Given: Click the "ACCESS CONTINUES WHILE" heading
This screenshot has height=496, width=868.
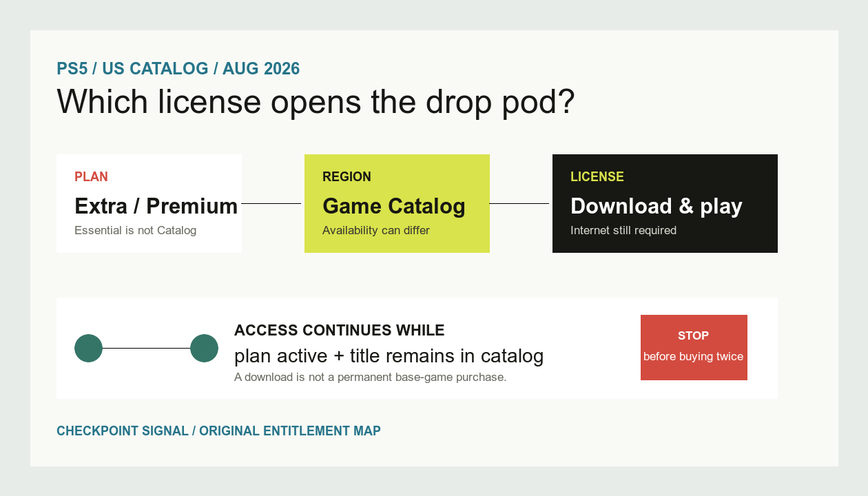Looking at the screenshot, I should (340, 330).
